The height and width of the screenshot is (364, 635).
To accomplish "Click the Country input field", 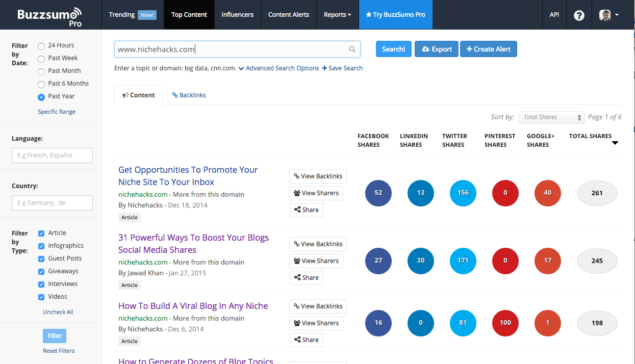I will tap(52, 203).
